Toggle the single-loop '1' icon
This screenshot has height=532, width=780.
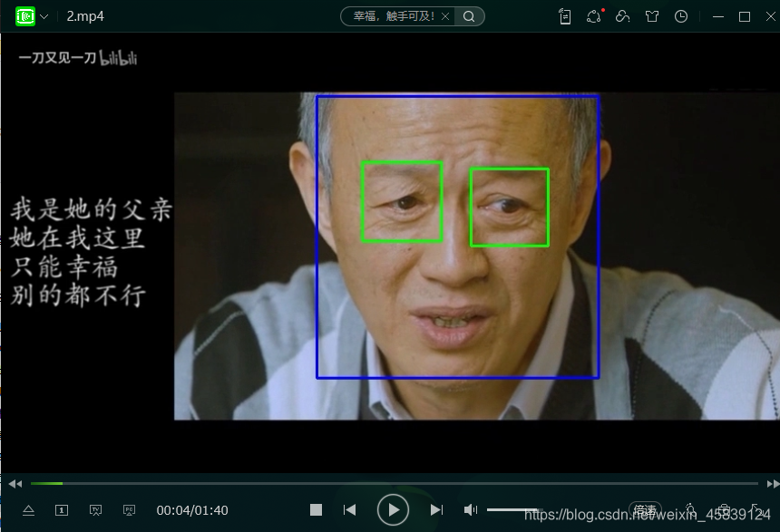pos(62,510)
